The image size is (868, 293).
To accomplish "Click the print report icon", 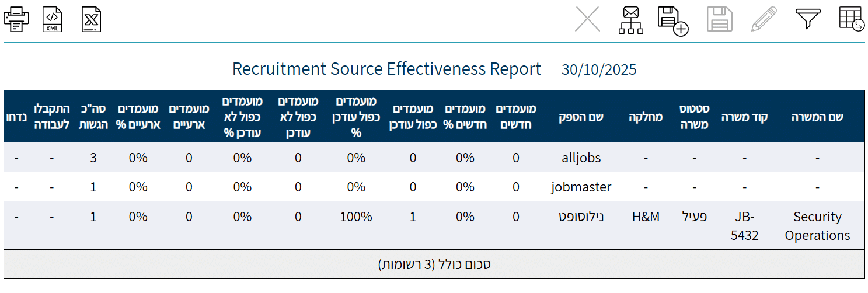I will 16,20.
